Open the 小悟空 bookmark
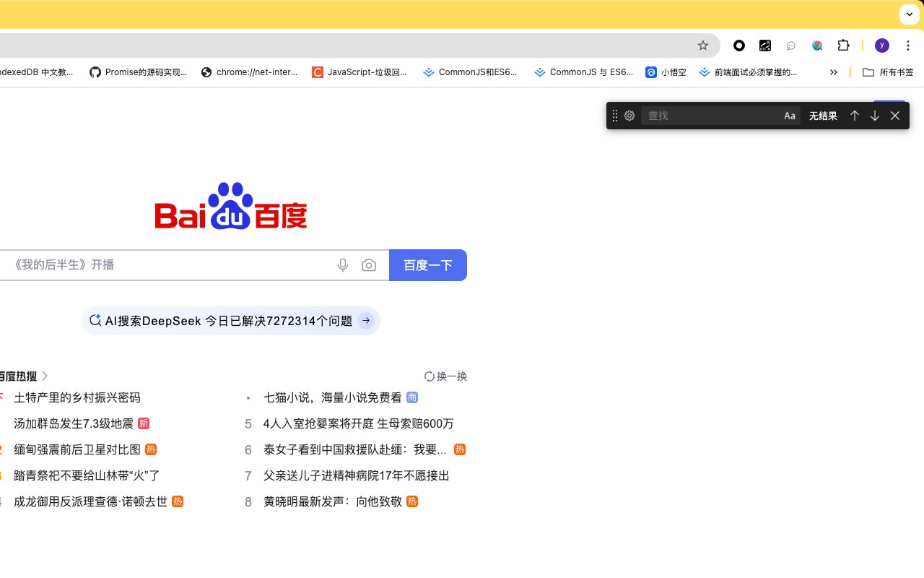Viewport: 924px width, 578px height. coord(666,72)
